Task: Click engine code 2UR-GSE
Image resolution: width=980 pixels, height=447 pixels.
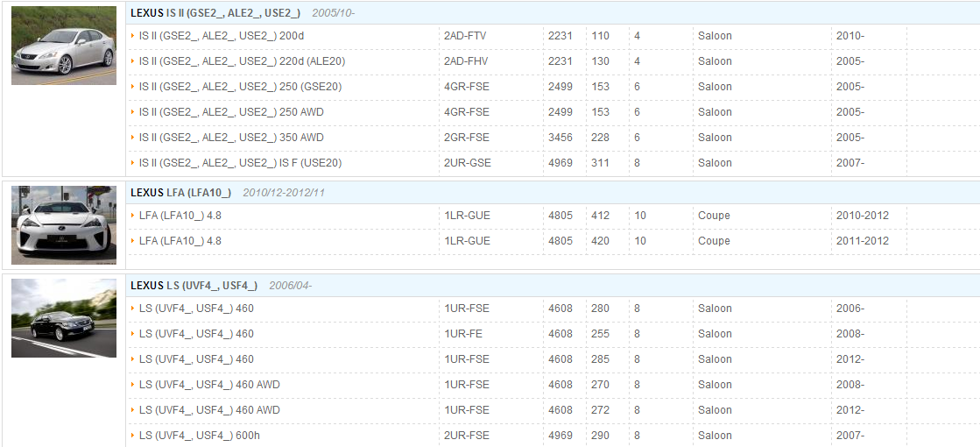Action: (468, 163)
